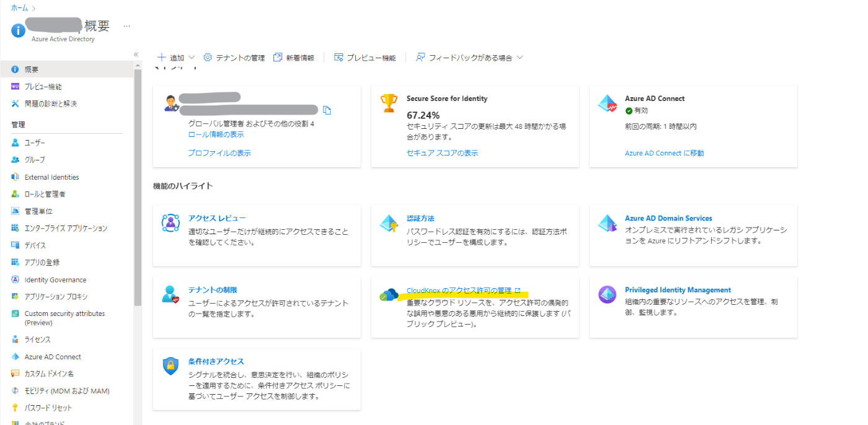
Task: Click the 67.24% secure score value
Action: point(423,115)
